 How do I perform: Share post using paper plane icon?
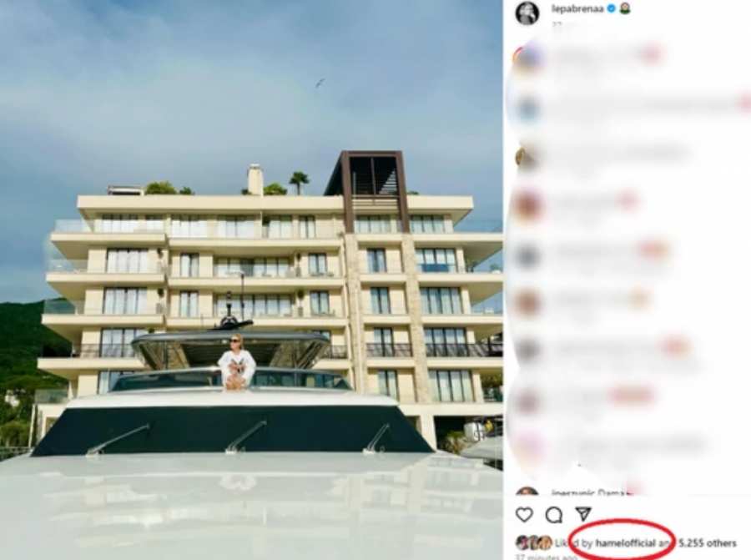coord(583,514)
